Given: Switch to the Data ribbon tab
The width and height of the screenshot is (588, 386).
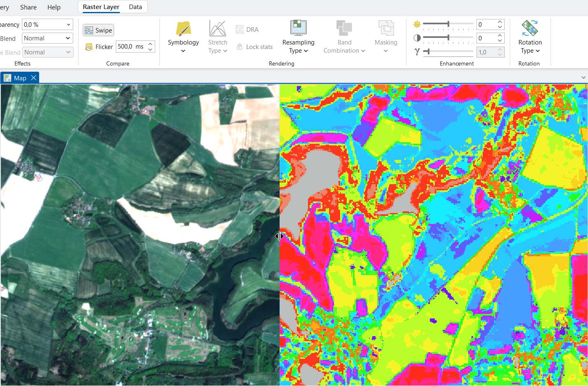Looking at the screenshot, I should [135, 7].
